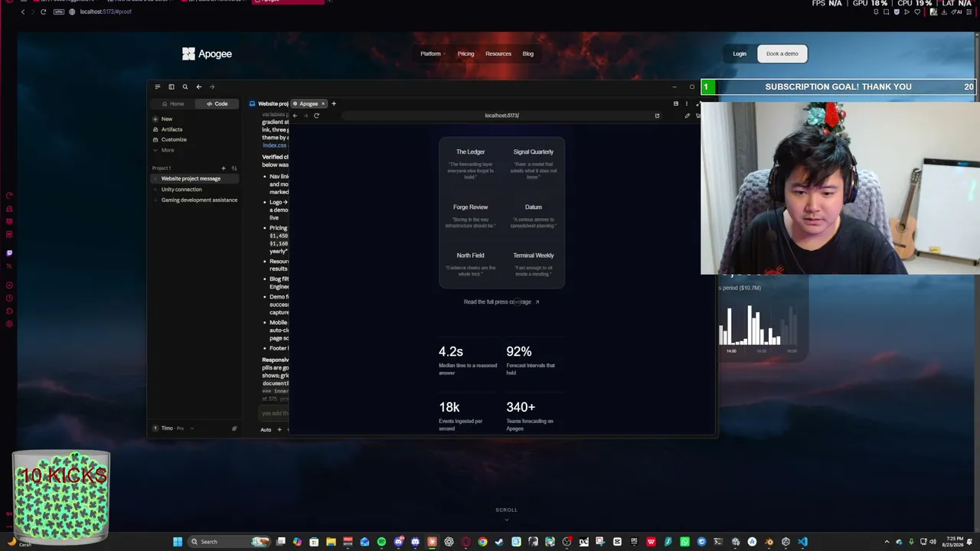The width and height of the screenshot is (980, 551).
Task: Open the Timo Pro account menu
Action: coord(173,428)
